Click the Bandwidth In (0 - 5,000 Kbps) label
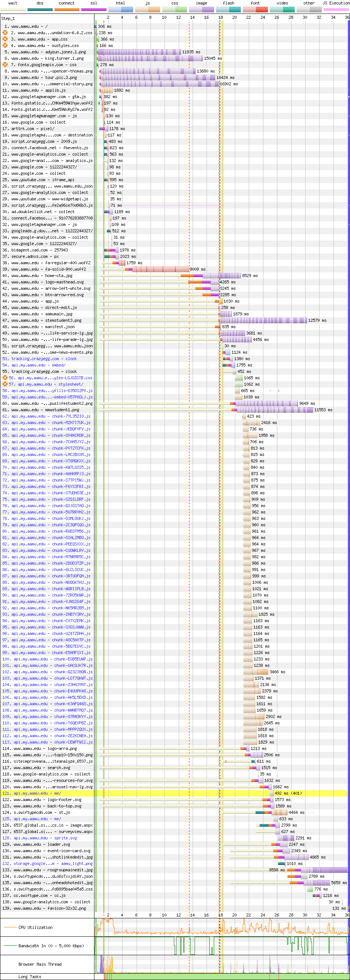350x980 pixels. tap(51, 946)
